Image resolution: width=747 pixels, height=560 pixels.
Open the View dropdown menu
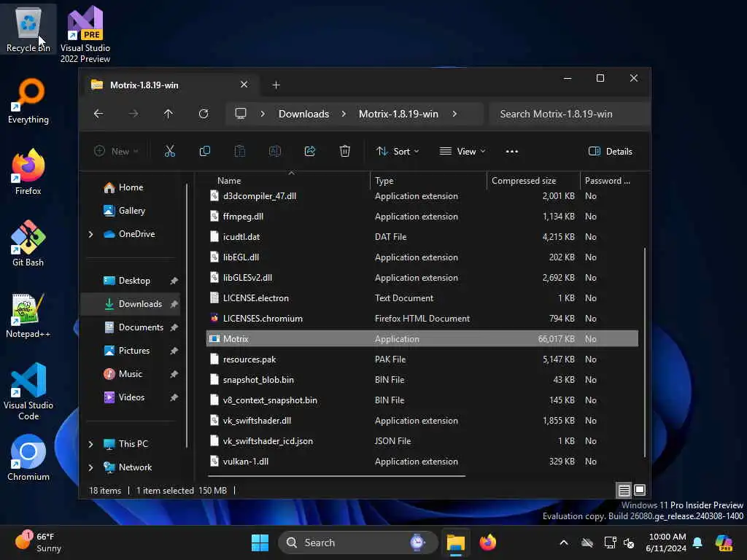pyautogui.click(x=462, y=152)
